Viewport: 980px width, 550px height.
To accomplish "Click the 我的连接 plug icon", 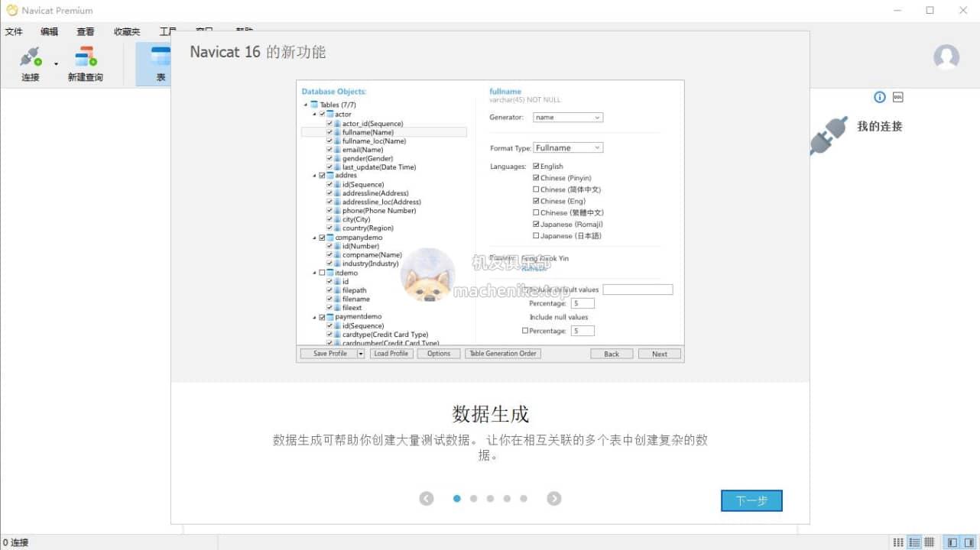I will tap(829, 135).
